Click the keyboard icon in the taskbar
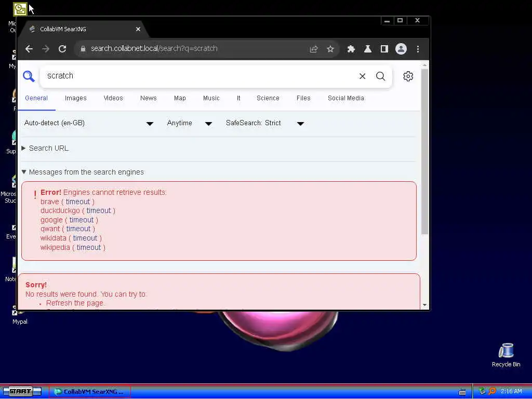 point(462,392)
